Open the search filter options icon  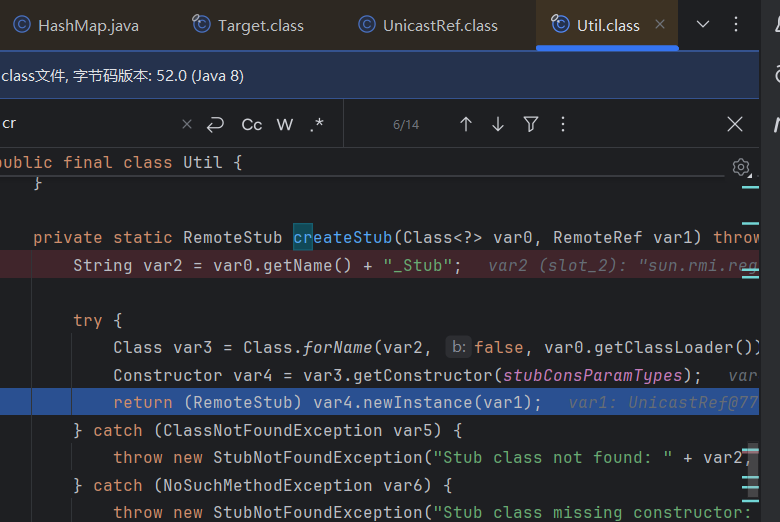point(531,124)
